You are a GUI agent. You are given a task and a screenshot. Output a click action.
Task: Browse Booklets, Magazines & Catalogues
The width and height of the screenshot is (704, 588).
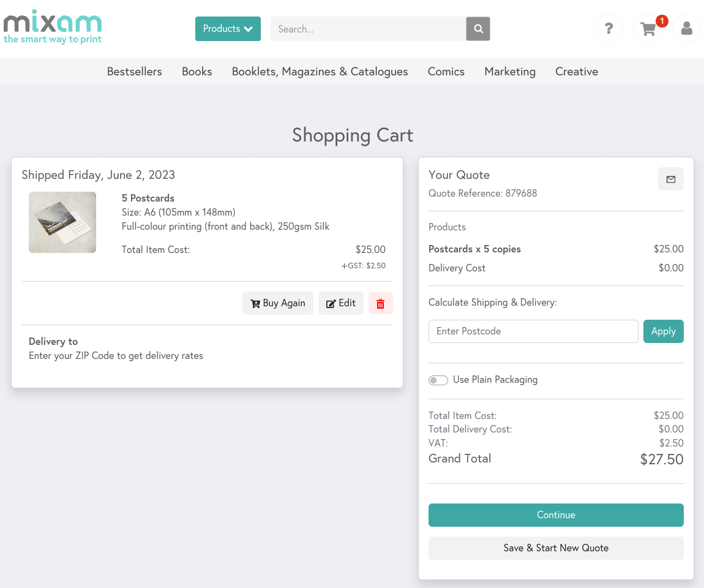click(x=320, y=72)
